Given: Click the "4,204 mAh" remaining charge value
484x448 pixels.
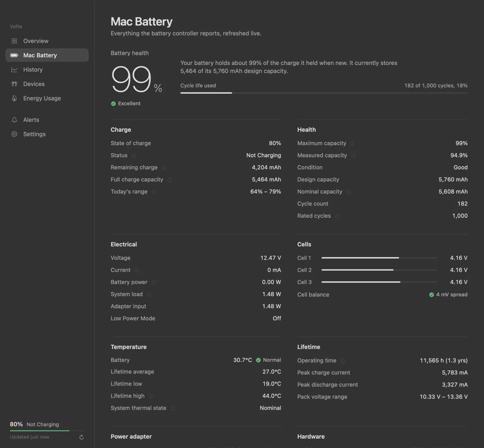Looking at the screenshot, I should [266, 168].
